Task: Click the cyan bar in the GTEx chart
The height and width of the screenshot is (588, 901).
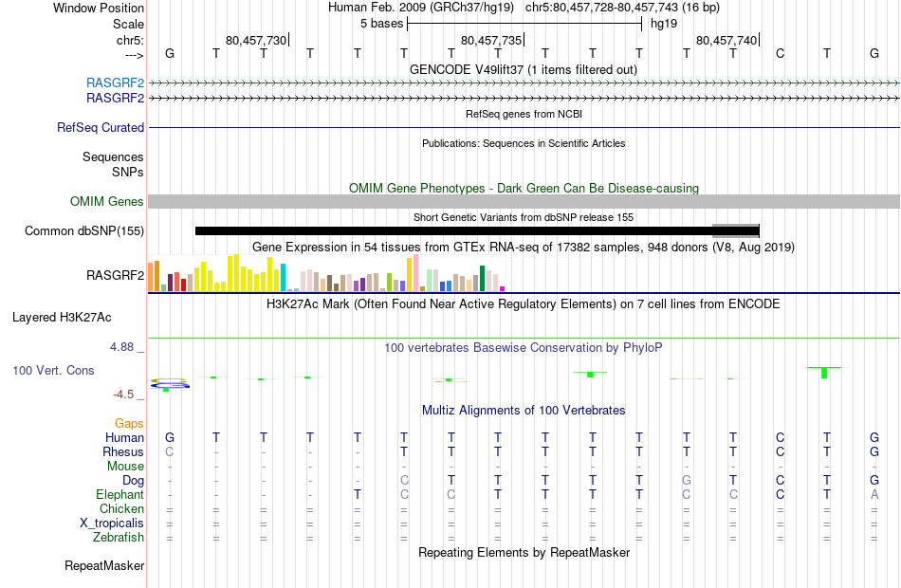Action: pos(283,278)
